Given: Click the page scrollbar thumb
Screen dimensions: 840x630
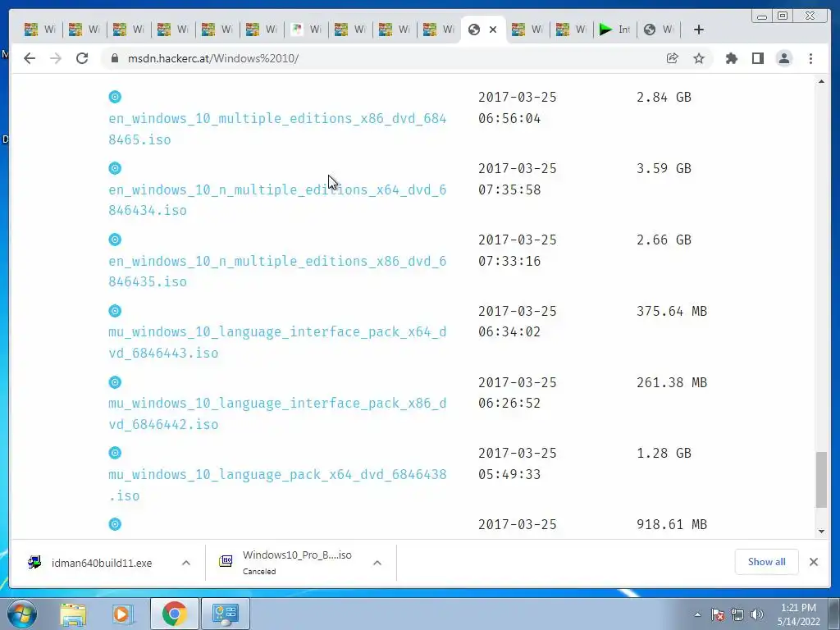Looking at the screenshot, I should 821,479.
